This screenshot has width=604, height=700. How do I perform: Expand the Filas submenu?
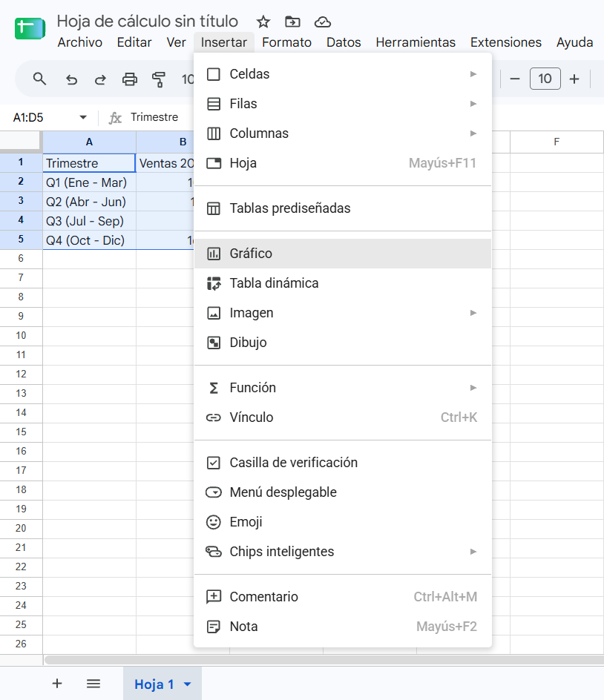(x=343, y=104)
